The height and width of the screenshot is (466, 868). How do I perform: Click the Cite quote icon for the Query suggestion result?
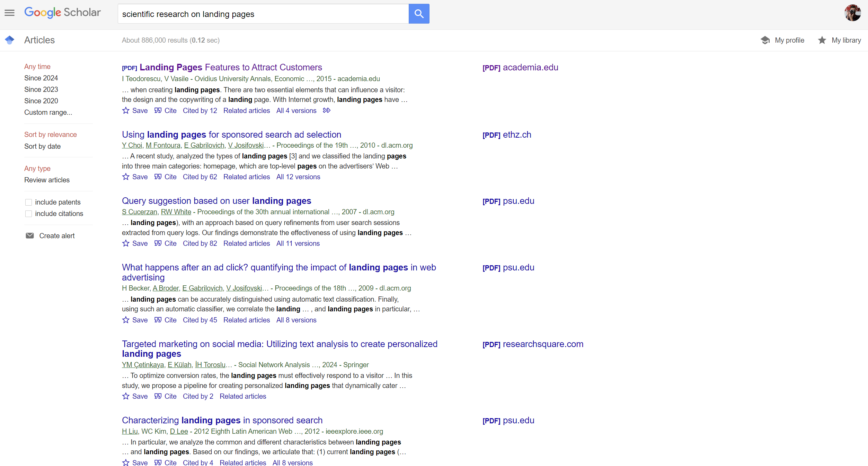pyautogui.click(x=158, y=243)
